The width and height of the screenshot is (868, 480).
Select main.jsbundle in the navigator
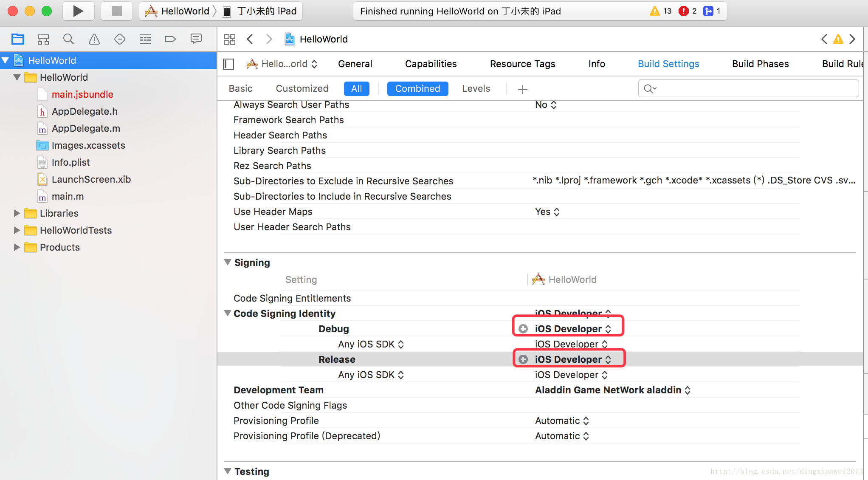click(82, 94)
